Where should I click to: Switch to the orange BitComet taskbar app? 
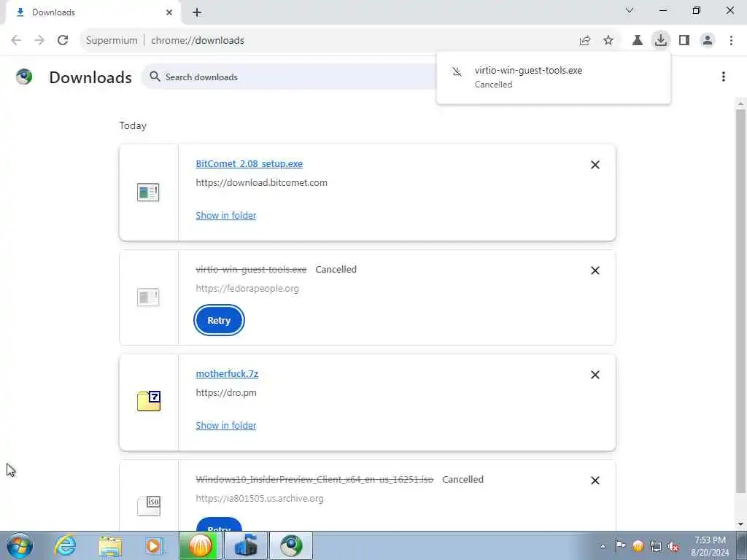(200, 545)
